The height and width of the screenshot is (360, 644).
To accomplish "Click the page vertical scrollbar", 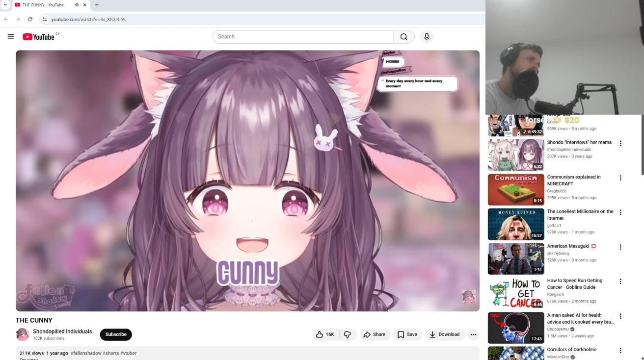I will (x=642, y=145).
